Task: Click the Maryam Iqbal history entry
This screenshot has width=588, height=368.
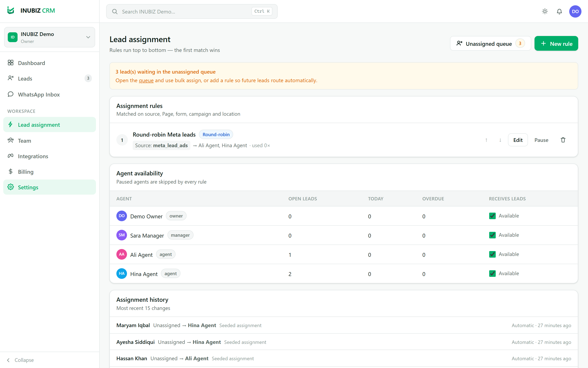Action: tap(344, 325)
